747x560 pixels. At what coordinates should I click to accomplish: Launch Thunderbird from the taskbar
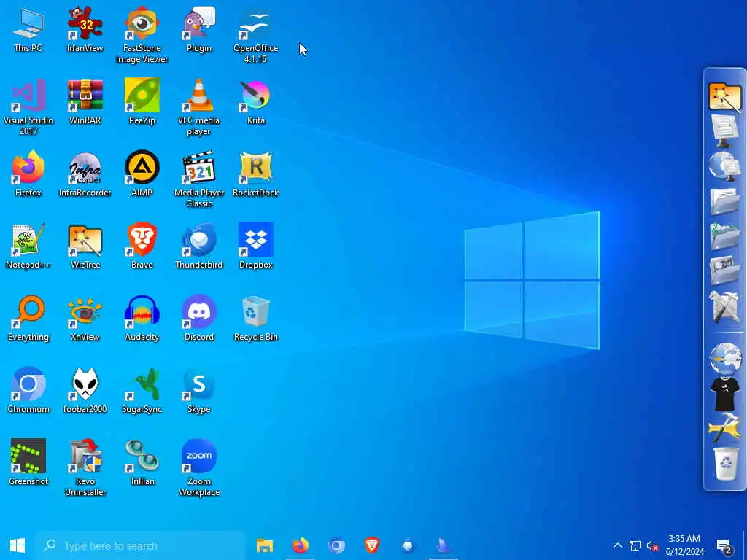408,545
